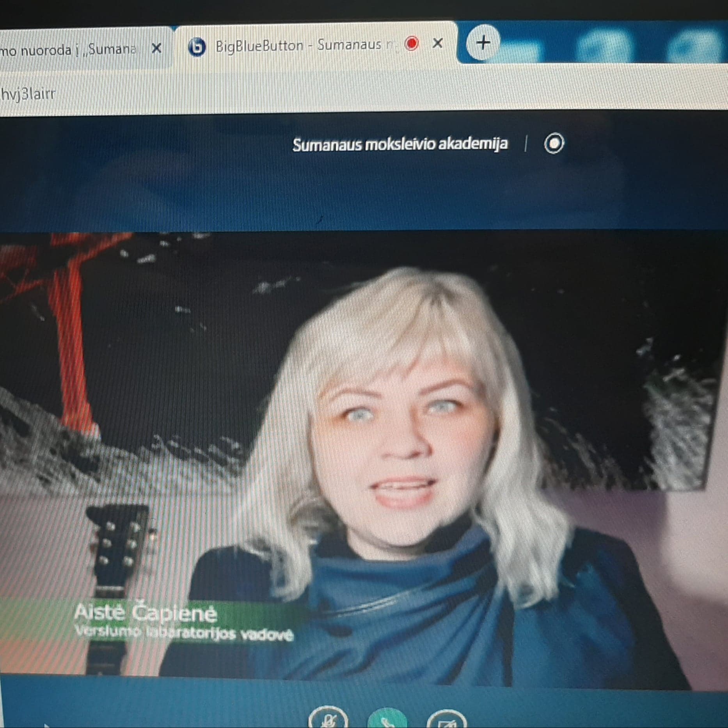
Task: Select the speaker's webcam video feed
Action: [x=390, y=429]
